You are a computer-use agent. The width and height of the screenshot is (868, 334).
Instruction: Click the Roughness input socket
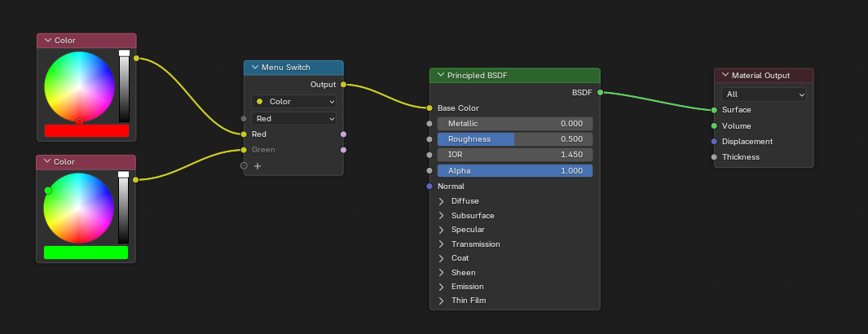(x=430, y=139)
